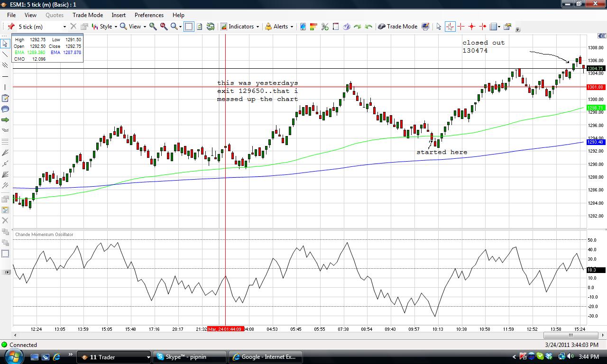This screenshot has width=607, height=364.
Task: Open the Preferences menu
Action: tap(149, 15)
